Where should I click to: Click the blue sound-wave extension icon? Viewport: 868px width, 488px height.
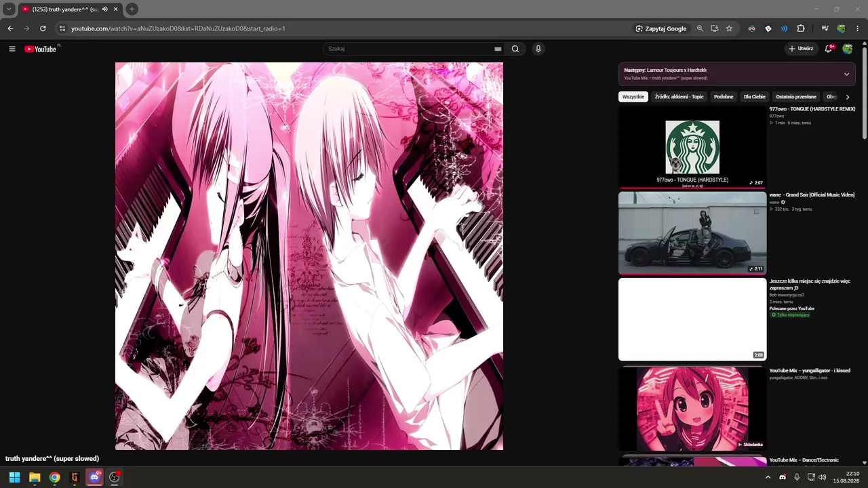(x=785, y=28)
